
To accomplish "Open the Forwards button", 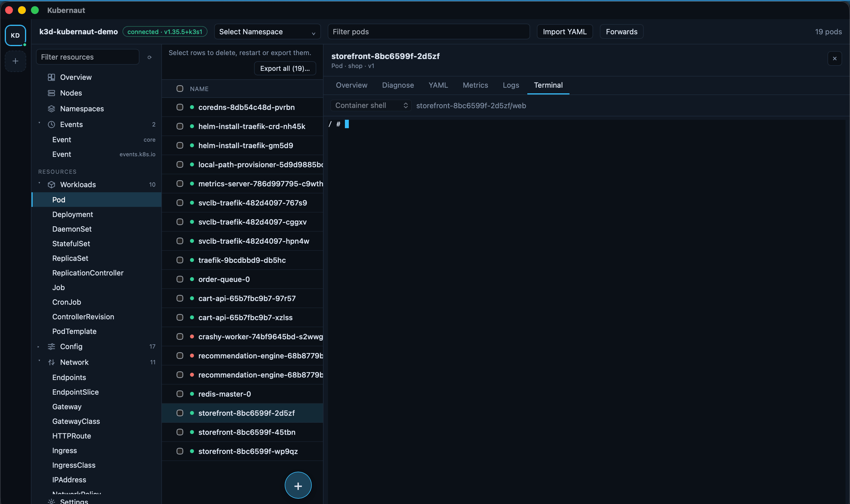I will tap(621, 31).
